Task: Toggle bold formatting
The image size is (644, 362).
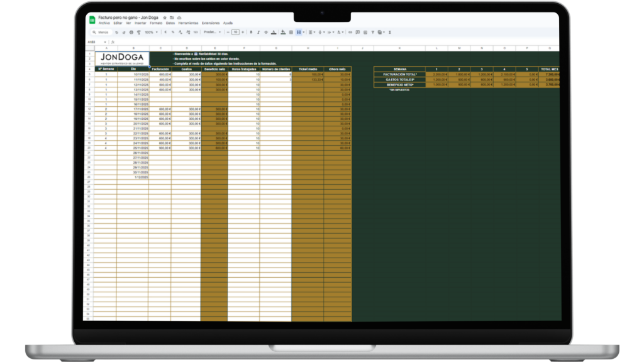Action: pyautogui.click(x=251, y=32)
